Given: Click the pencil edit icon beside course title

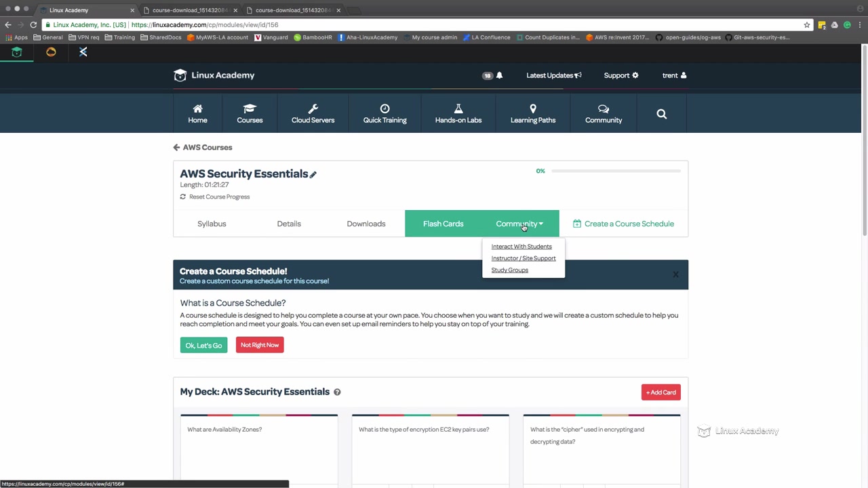Looking at the screenshot, I should (313, 175).
